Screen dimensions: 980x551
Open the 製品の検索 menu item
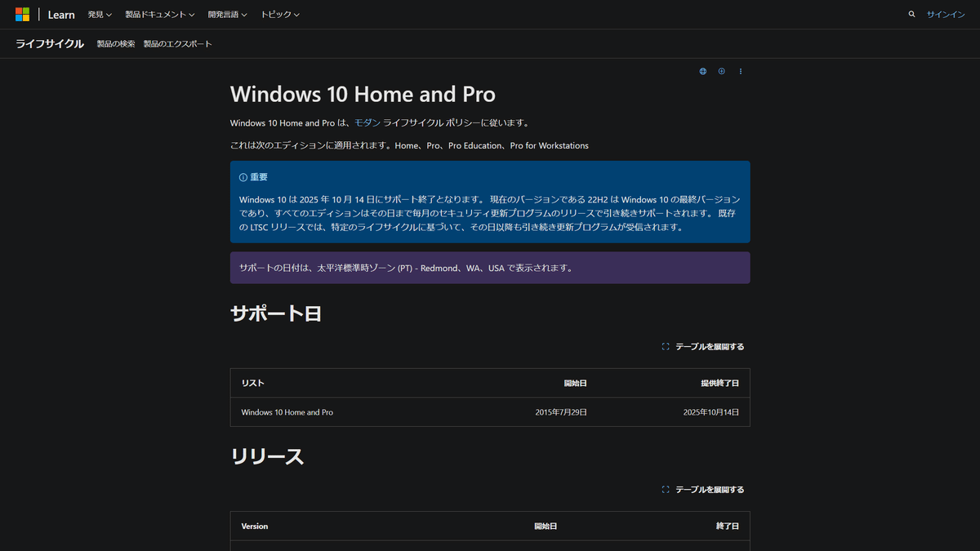click(x=116, y=44)
